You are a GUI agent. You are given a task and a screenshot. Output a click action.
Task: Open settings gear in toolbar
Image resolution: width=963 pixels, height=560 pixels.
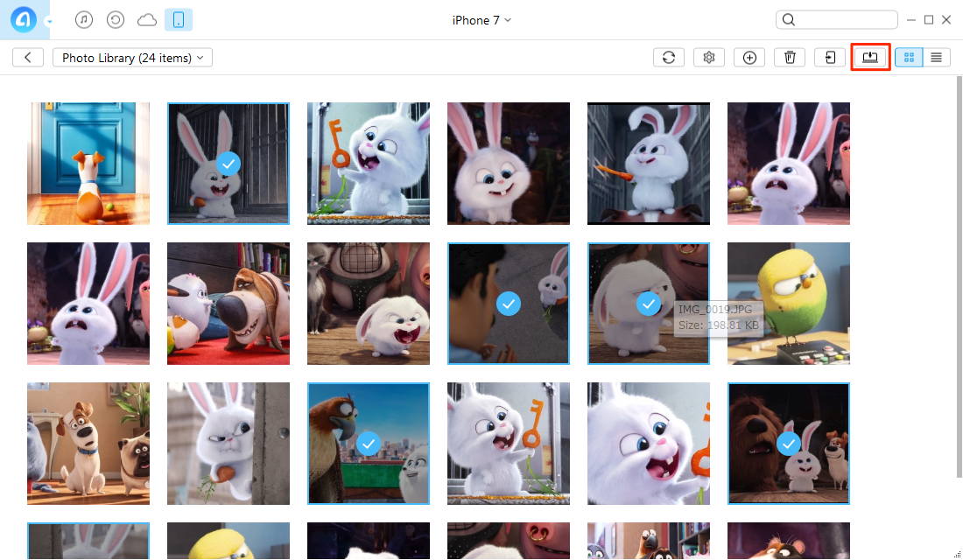tap(709, 58)
